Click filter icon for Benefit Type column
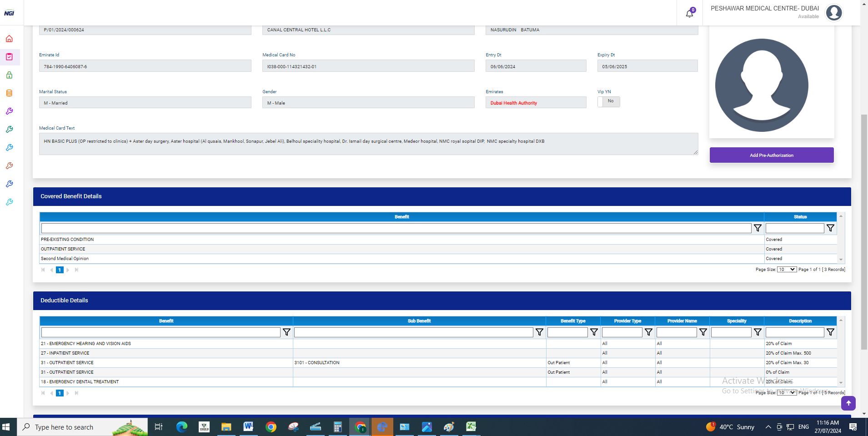The height and width of the screenshot is (436, 868). coord(594,332)
